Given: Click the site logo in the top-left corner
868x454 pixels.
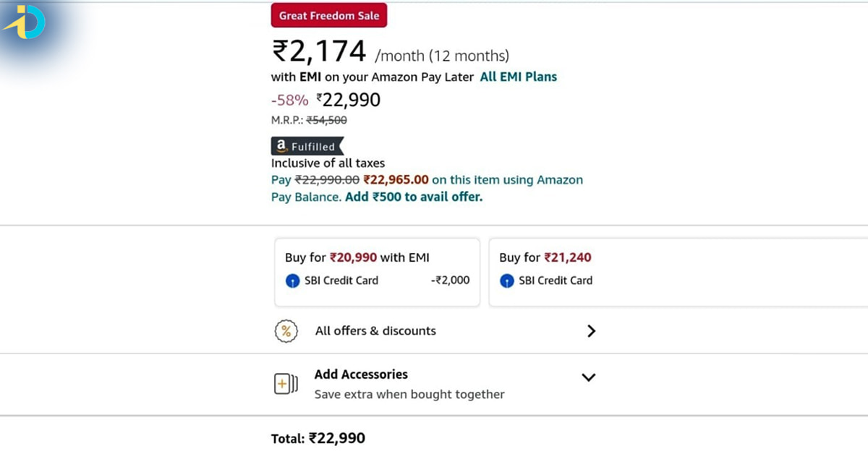Looking at the screenshot, I should point(27,22).
